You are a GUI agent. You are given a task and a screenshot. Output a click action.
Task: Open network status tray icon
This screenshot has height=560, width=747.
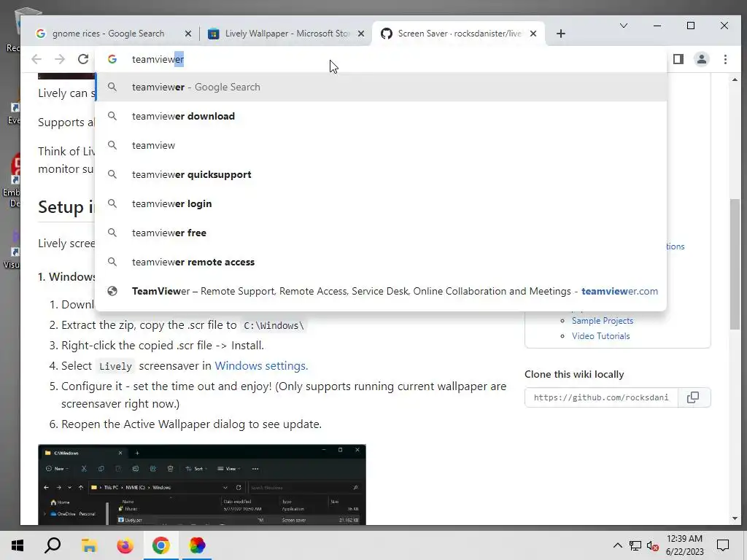[x=635, y=545]
